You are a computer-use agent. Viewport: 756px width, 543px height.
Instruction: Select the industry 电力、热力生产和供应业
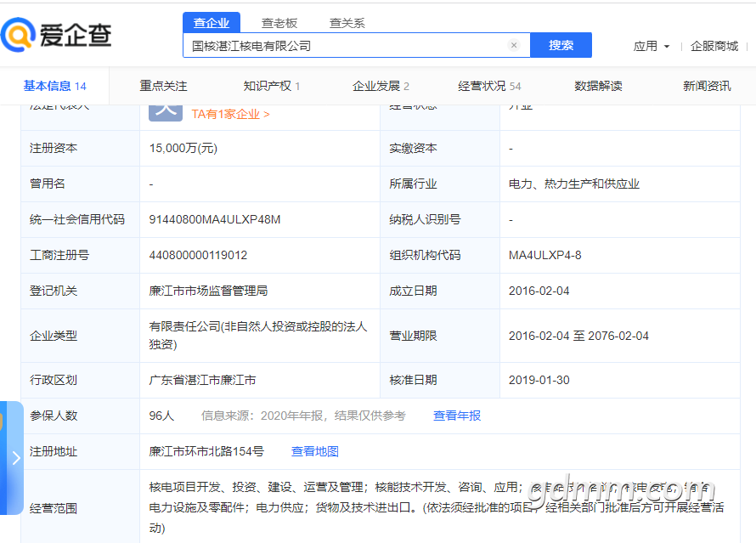click(x=573, y=184)
